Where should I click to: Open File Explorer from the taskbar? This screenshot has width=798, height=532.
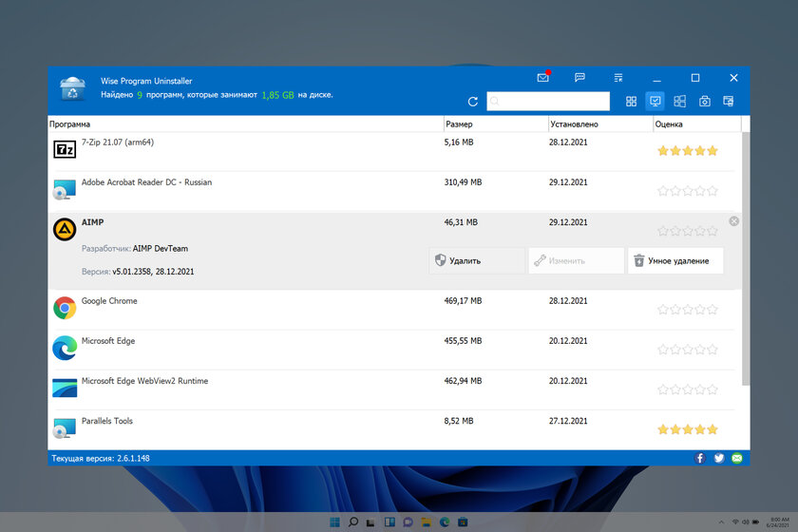click(x=426, y=522)
